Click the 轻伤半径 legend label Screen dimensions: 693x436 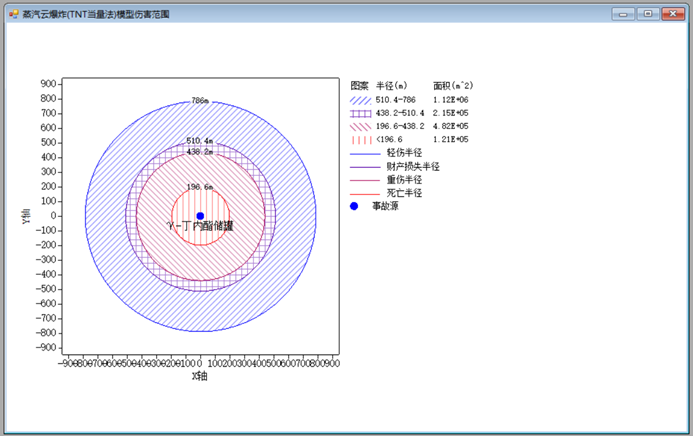[404, 153]
